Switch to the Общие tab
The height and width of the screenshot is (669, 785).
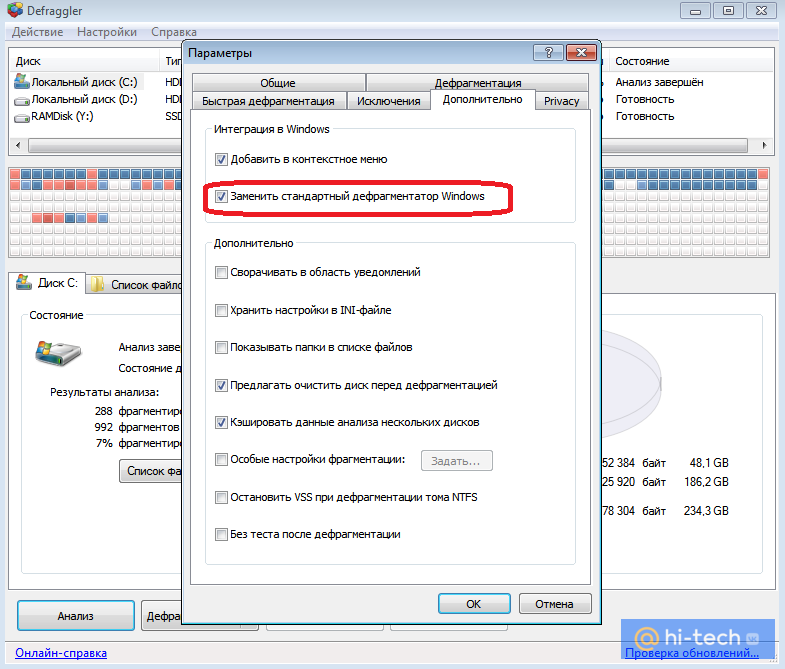tap(278, 83)
